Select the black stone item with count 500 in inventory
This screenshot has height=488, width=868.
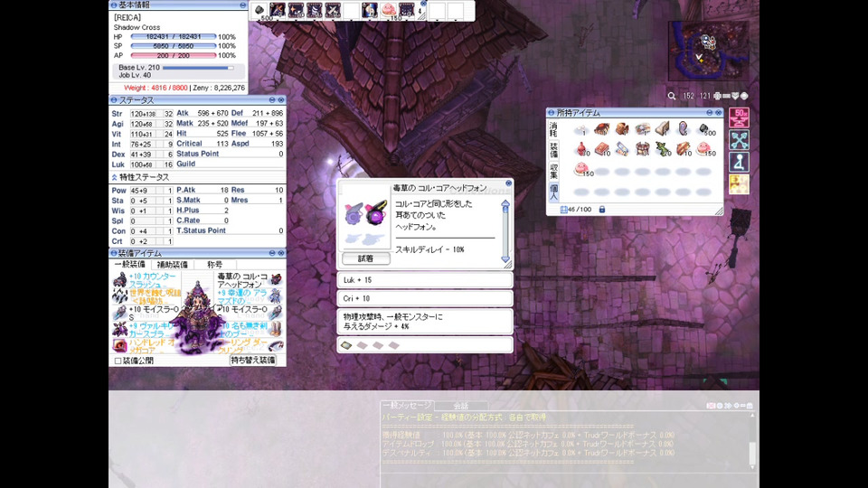pos(704,129)
